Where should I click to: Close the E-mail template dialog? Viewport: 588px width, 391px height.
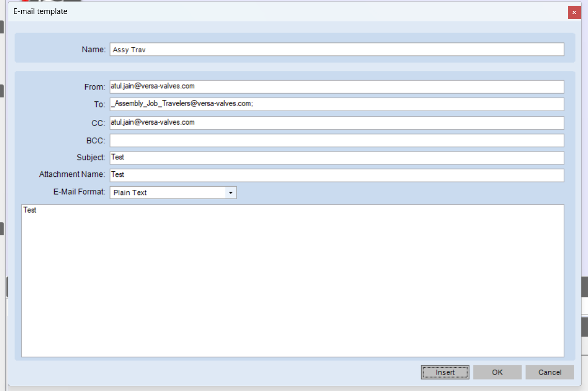coord(574,12)
